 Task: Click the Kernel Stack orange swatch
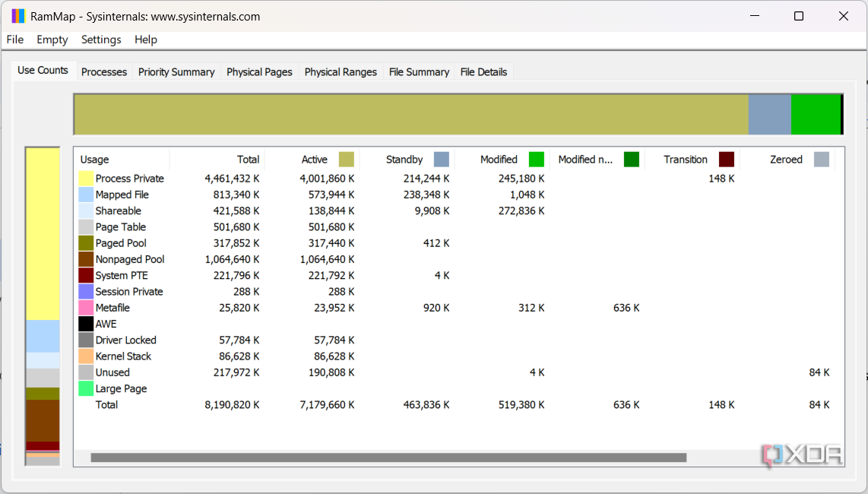[86, 356]
